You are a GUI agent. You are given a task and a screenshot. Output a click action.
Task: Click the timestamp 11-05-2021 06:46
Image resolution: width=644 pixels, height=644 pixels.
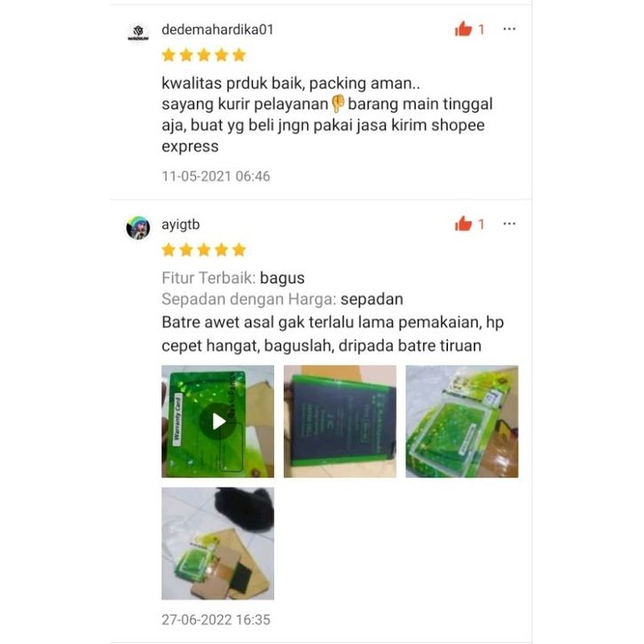pos(216,177)
